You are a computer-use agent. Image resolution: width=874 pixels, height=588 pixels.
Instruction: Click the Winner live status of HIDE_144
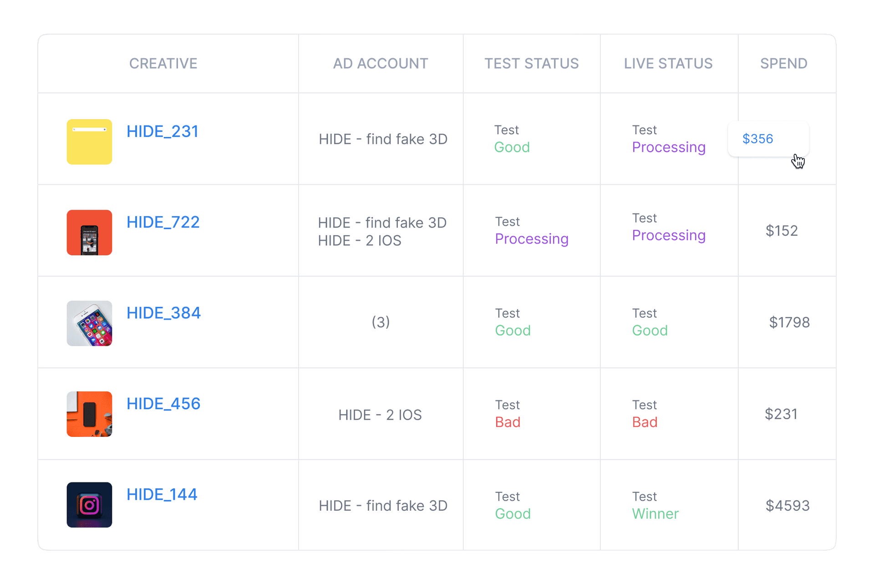(x=655, y=514)
